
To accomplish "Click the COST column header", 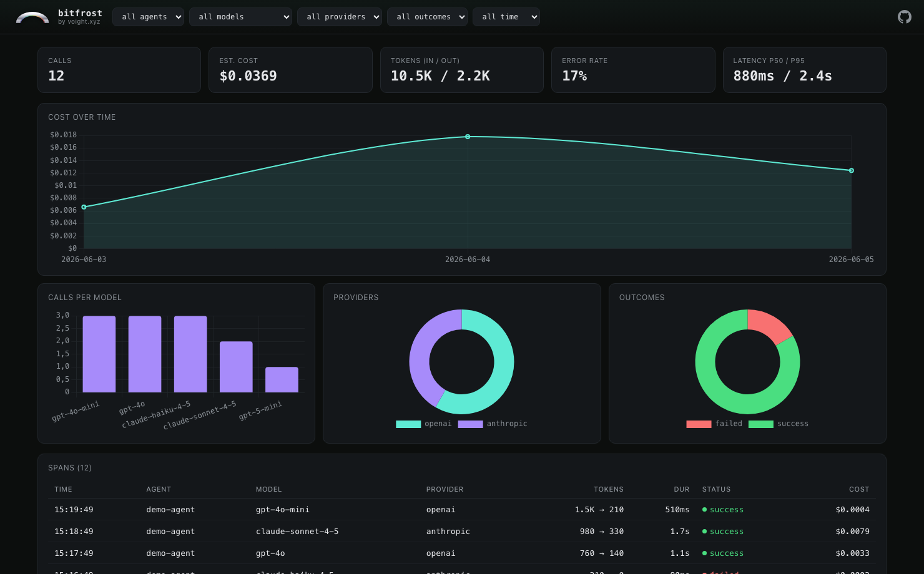I will (x=859, y=489).
